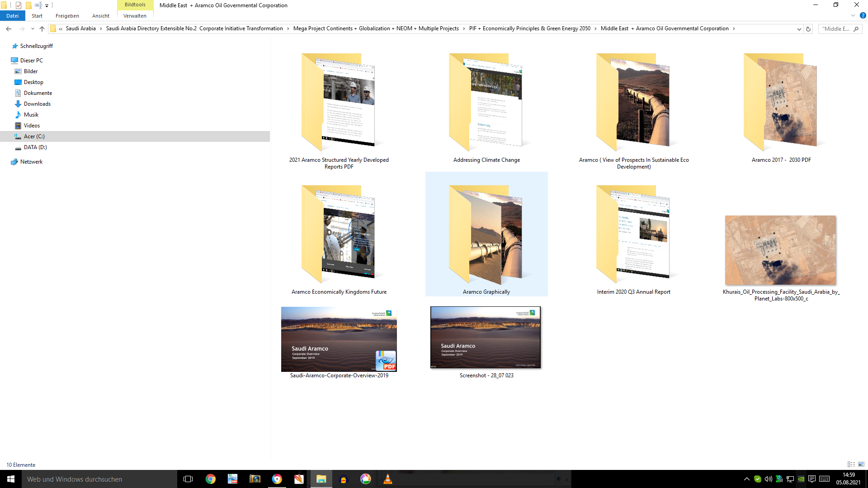Select the Bildtools contextual tab

click(x=135, y=5)
